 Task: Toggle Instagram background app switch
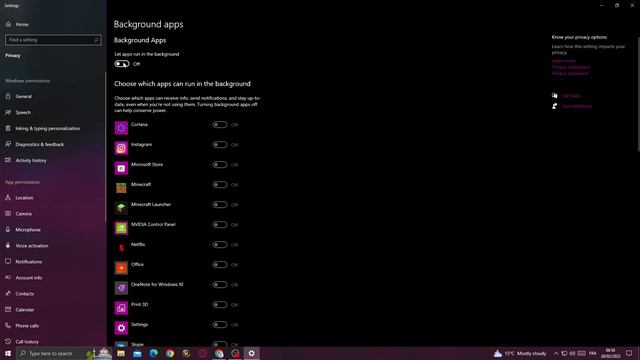pyautogui.click(x=220, y=144)
